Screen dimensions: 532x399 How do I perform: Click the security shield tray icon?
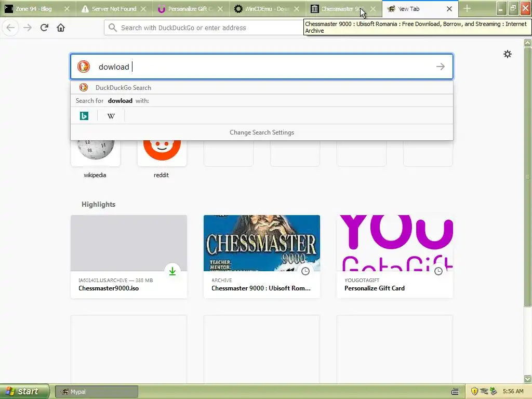(x=475, y=392)
